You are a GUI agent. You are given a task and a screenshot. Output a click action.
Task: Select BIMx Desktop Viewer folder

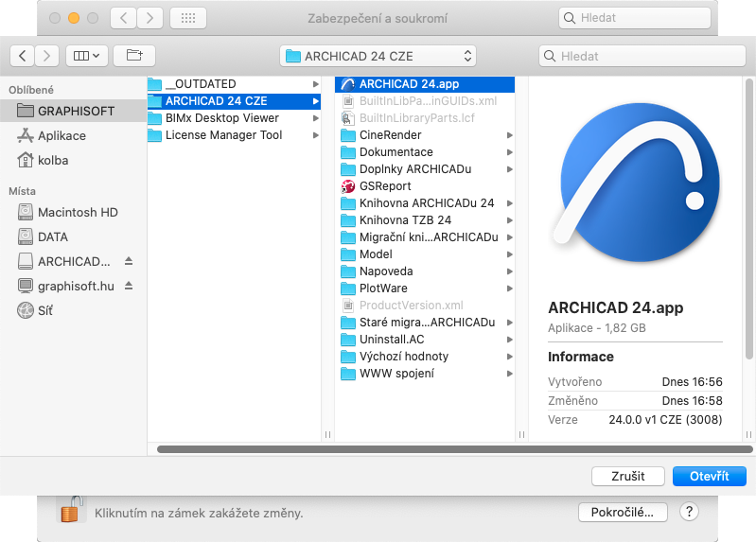click(234, 118)
